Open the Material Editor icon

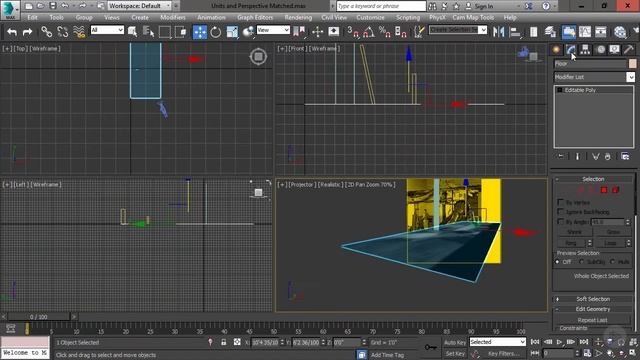(x=620, y=32)
